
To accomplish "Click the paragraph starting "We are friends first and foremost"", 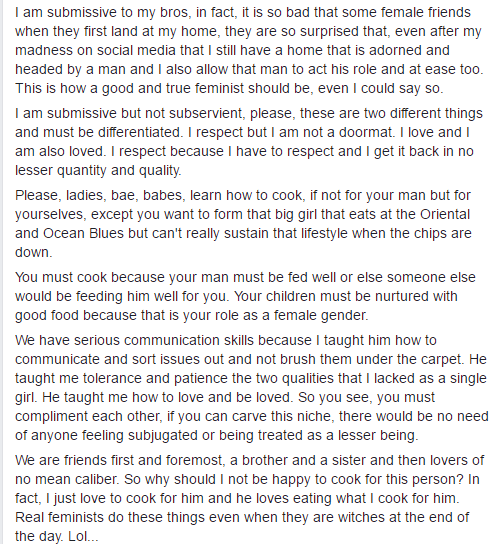I will click(x=250, y=498).
